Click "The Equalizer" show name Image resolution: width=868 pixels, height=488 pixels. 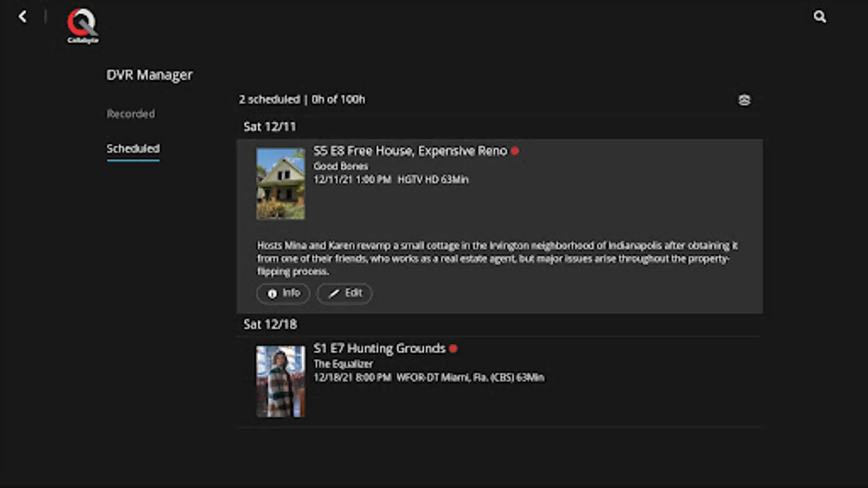(x=343, y=364)
